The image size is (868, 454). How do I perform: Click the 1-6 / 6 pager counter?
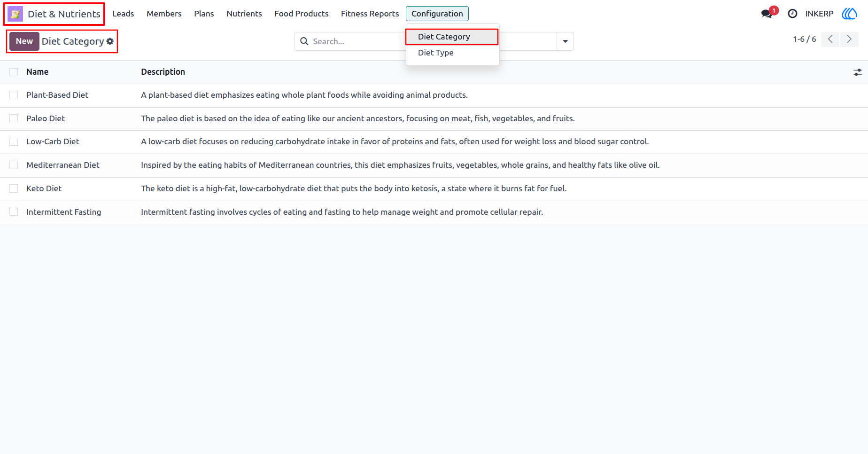805,39
